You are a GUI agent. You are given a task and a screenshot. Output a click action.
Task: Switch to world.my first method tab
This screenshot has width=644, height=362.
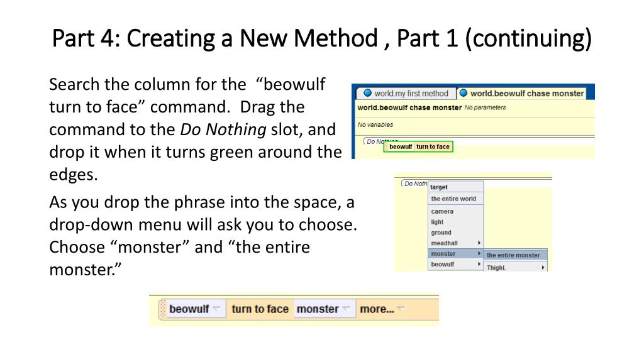[406, 93]
